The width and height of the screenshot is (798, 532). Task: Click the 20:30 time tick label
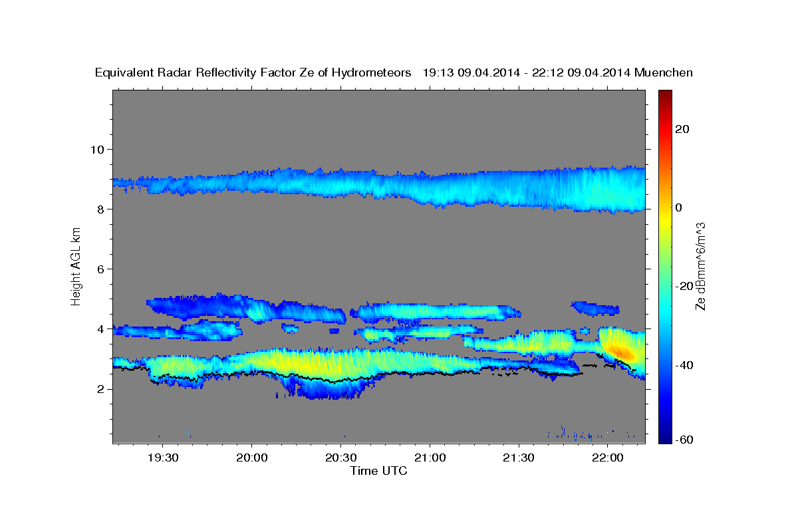point(340,459)
